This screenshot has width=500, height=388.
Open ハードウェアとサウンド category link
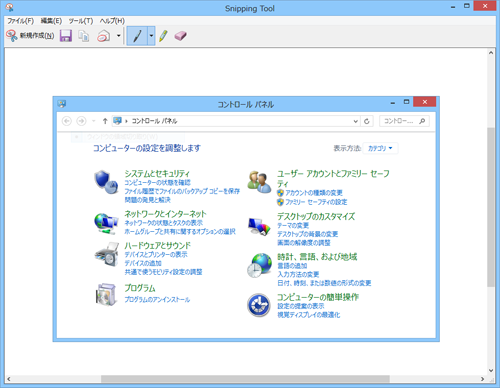pyautogui.click(x=158, y=246)
